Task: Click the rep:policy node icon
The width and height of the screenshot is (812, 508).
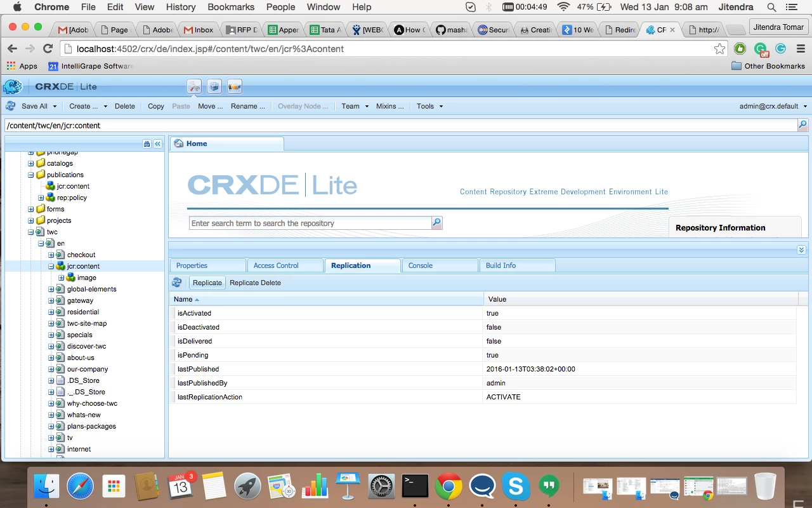Action: click(50, 197)
